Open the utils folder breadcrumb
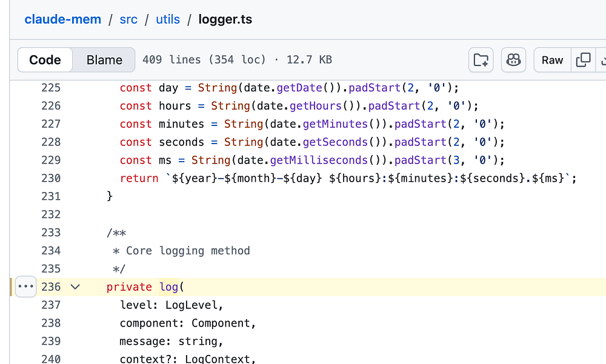Viewport: 606px width, 364px height. pyautogui.click(x=168, y=19)
